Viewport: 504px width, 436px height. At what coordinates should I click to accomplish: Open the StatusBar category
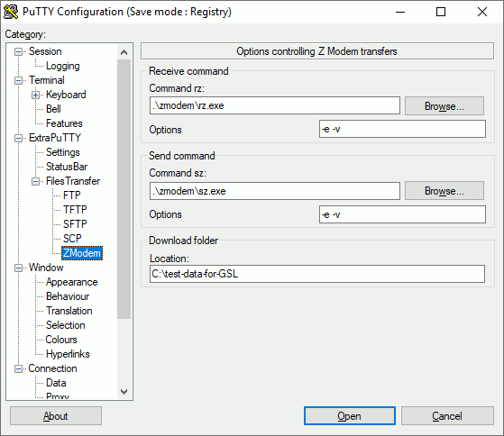tap(67, 167)
